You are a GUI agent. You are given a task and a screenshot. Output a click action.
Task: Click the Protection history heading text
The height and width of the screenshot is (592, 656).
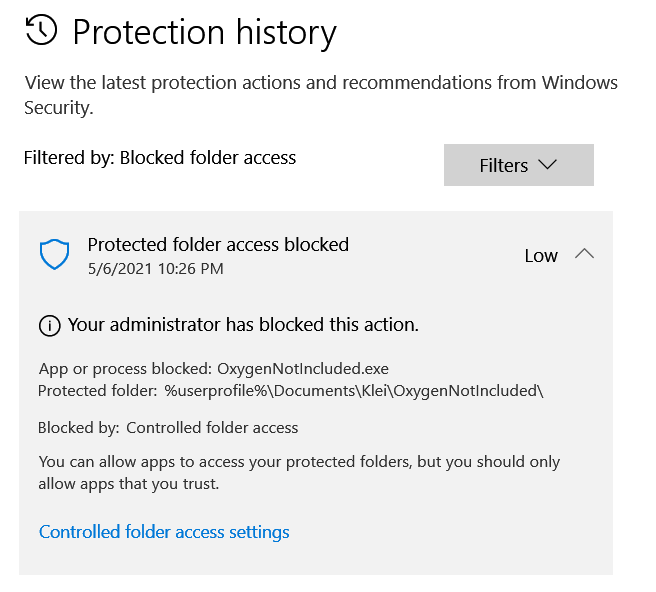204,33
